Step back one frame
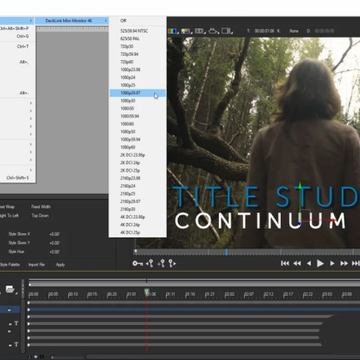This screenshot has height=360, width=360. (309, 264)
